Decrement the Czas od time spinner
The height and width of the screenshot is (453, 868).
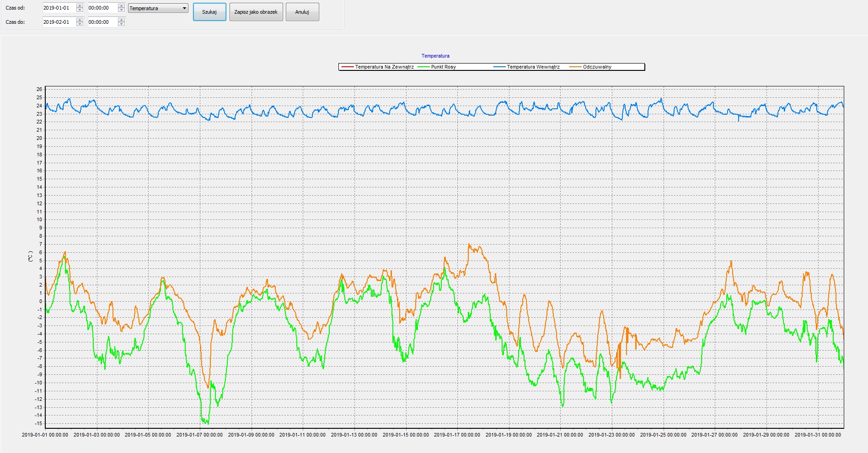pos(121,10)
